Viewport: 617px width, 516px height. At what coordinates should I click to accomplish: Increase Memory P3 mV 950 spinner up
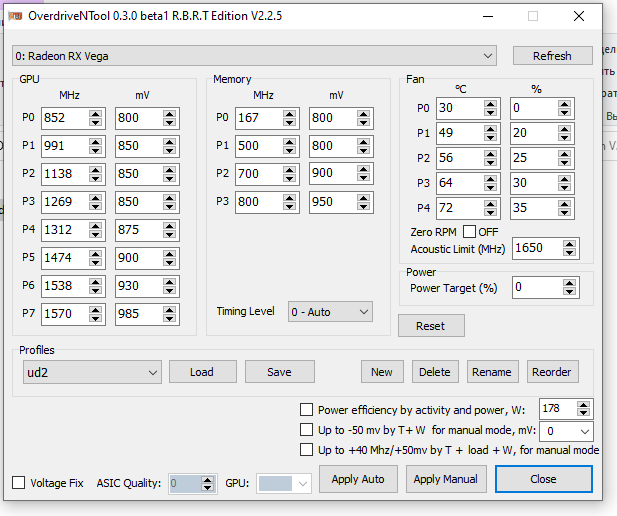(363, 198)
